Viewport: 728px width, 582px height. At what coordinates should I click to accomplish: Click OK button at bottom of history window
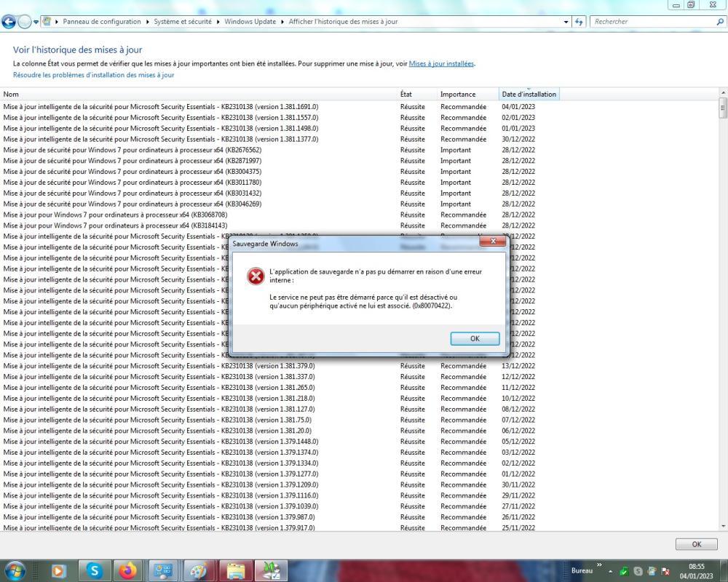(x=696, y=544)
